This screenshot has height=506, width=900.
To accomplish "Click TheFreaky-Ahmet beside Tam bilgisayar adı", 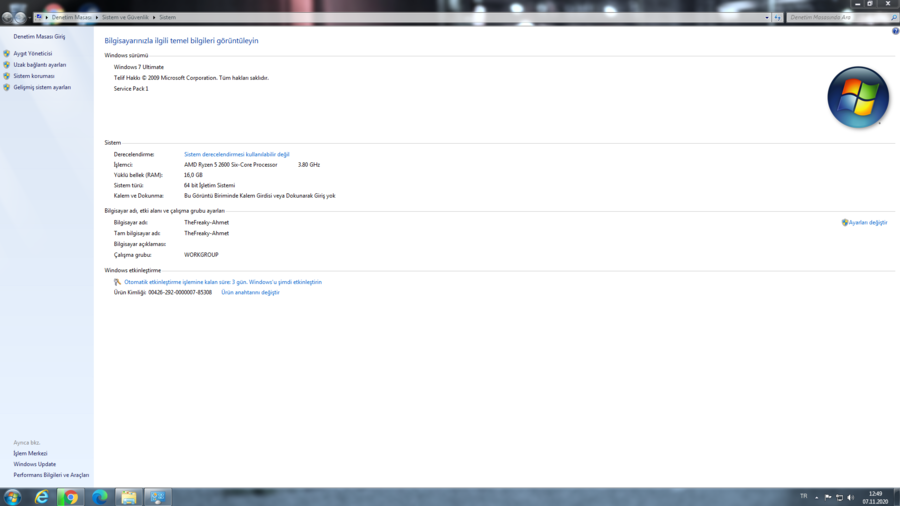I will click(206, 233).
